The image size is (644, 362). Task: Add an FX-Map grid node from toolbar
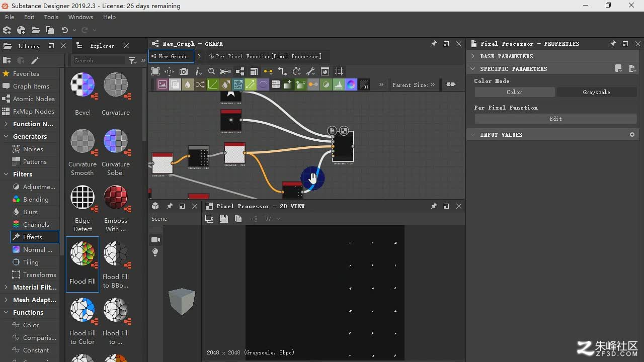(276, 84)
